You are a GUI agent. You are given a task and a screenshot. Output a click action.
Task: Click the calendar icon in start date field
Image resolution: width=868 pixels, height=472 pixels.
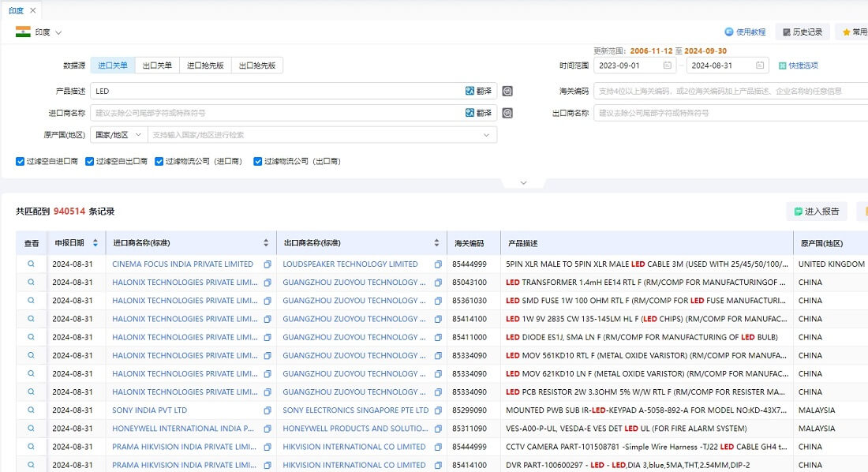(667, 66)
